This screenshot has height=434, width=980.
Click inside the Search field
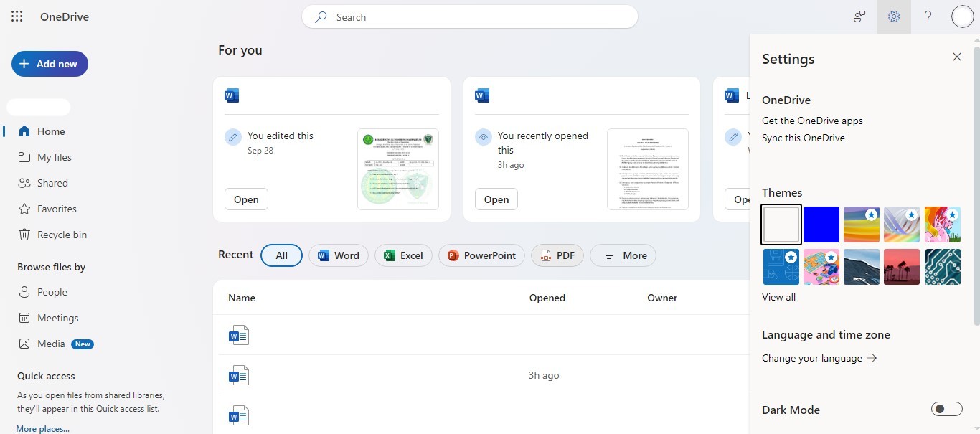click(x=470, y=16)
